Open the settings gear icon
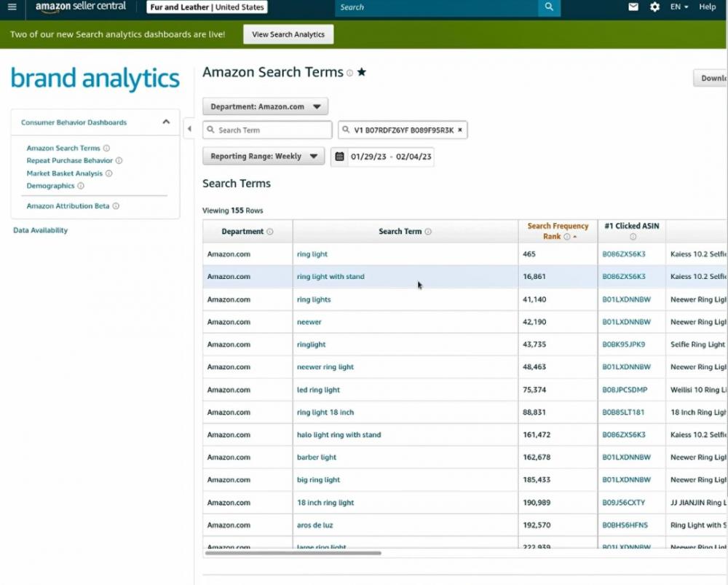This screenshot has width=728, height=585. pos(654,7)
